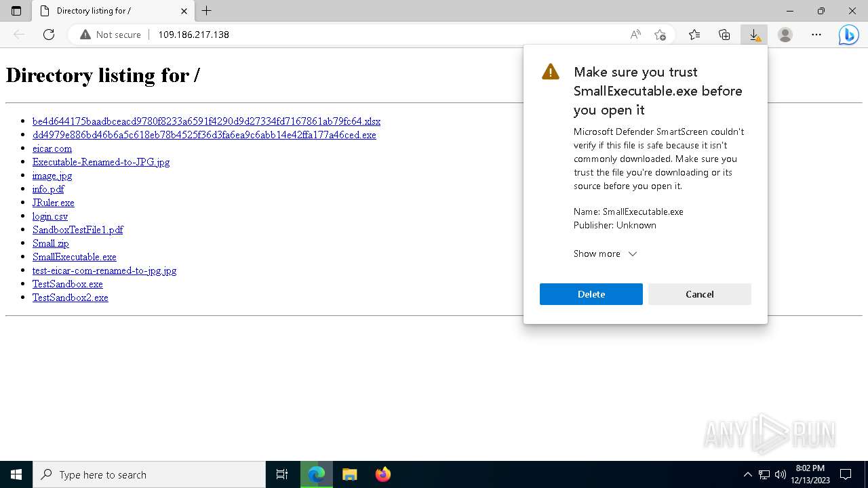The image size is (868, 488).
Task: Open Read aloud feature
Action: pyautogui.click(x=635, y=35)
